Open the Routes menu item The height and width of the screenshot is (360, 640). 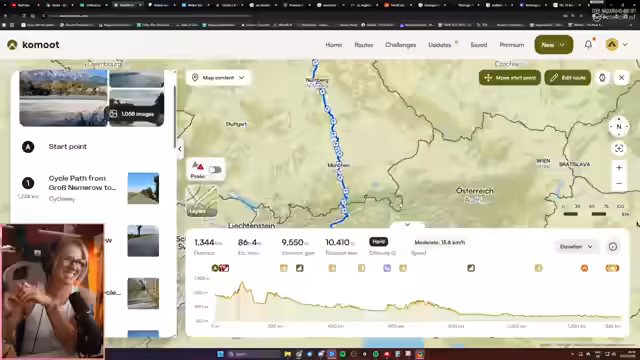pos(363,45)
